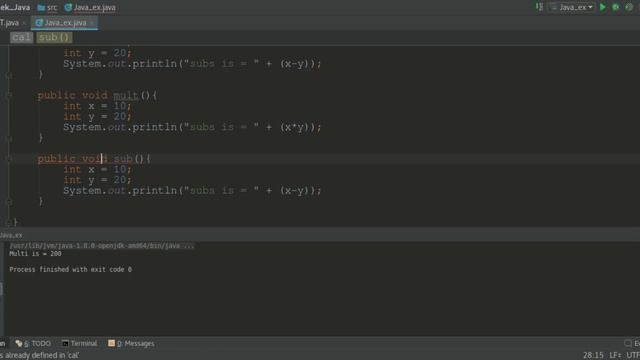Screen dimensions: 640x360
Task: Click fold end marker of first sub() method
Action: [9, 75]
